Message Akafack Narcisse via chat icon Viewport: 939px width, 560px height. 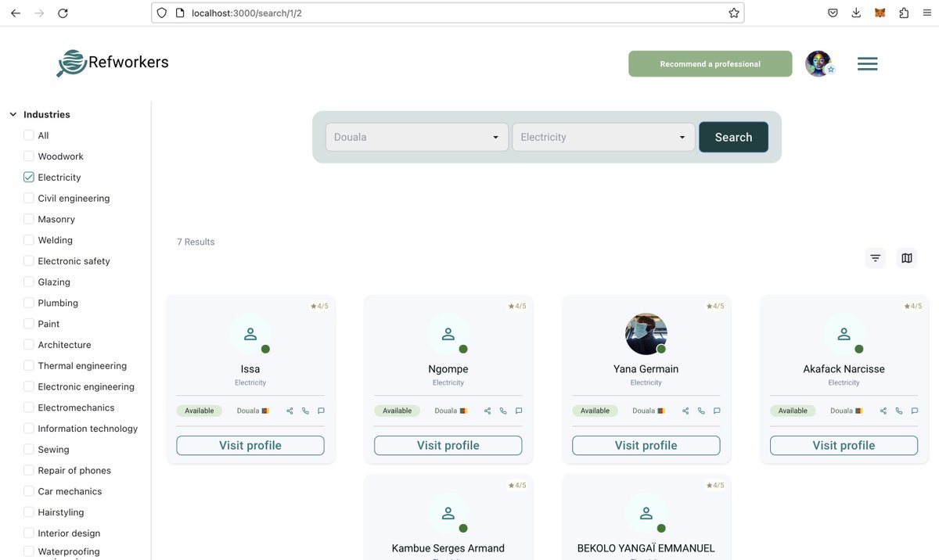[x=915, y=411]
